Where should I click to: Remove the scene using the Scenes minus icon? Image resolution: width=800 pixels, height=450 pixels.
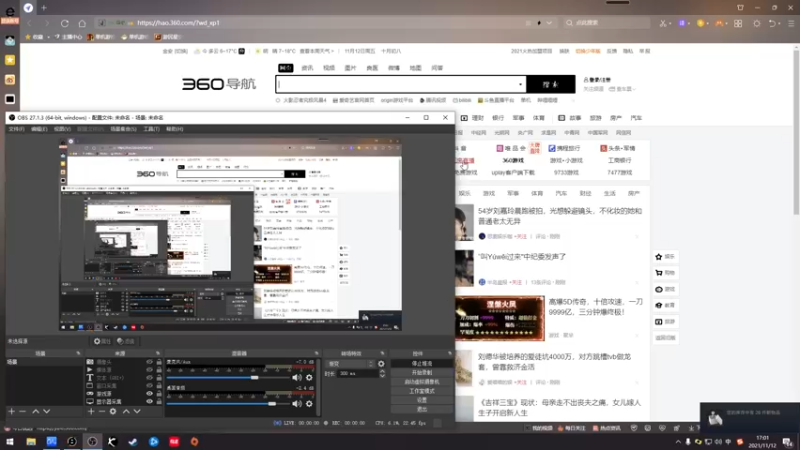22,411
